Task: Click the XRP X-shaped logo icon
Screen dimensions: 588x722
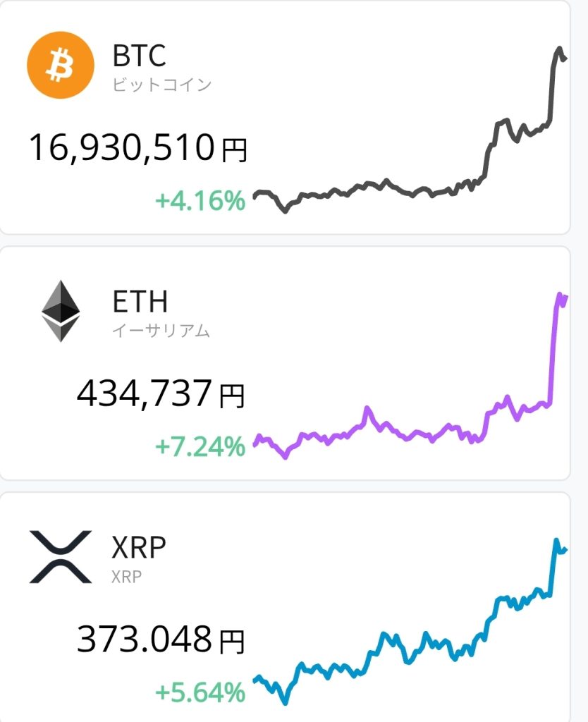Action: [61, 556]
